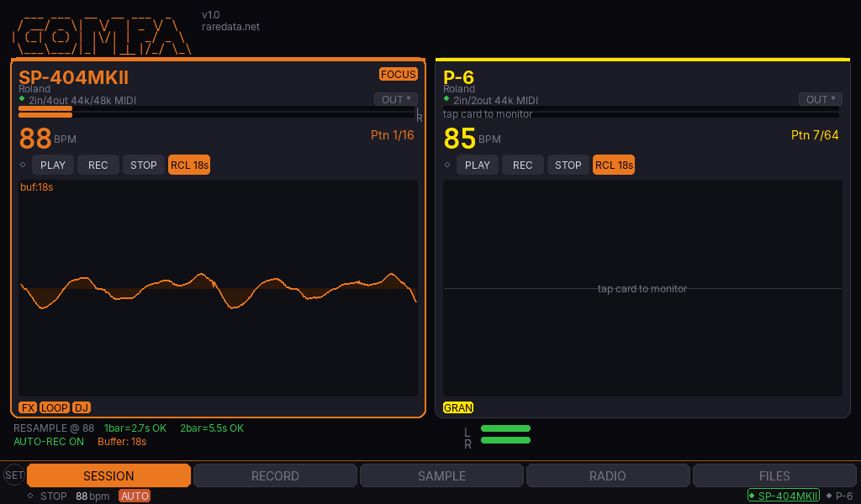This screenshot has width=861, height=504.
Task: Switch to RADIO tab
Action: 608,475
